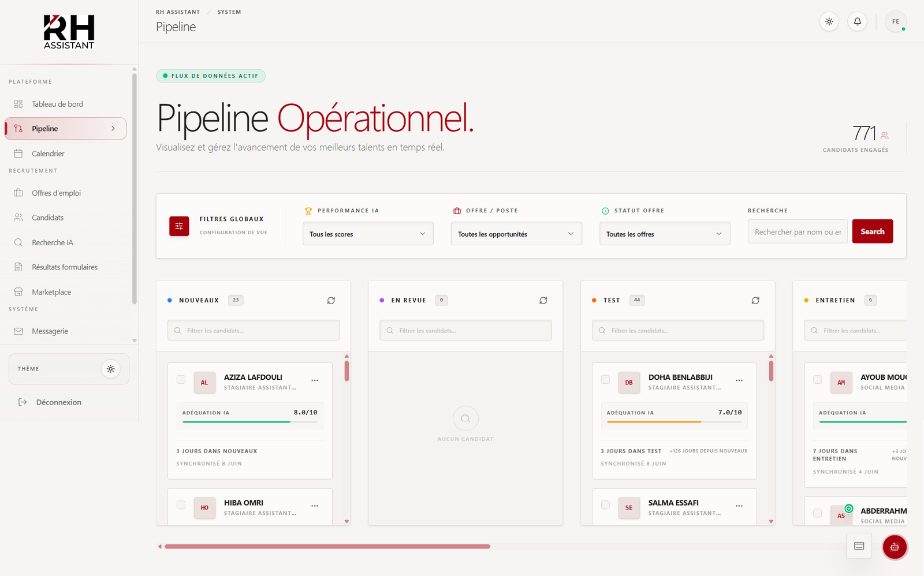
Task: Toggle sidebar theme sun button
Action: point(110,369)
